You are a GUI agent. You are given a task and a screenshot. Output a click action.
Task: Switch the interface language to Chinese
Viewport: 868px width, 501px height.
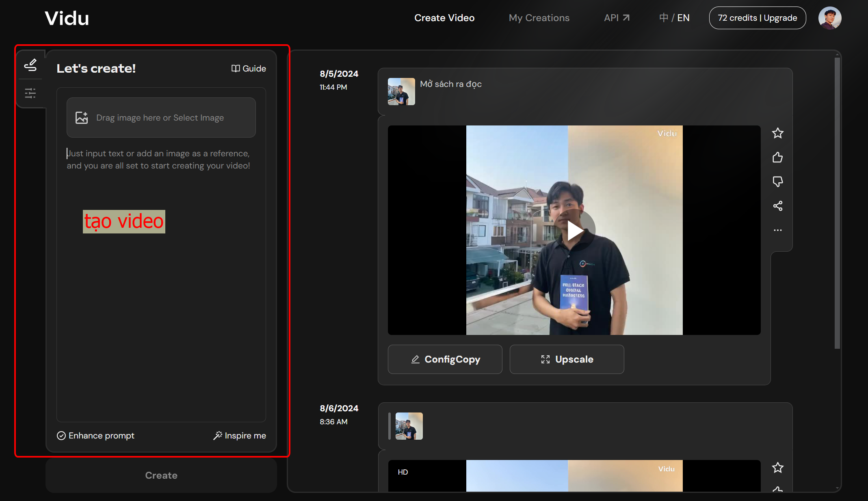(663, 17)
